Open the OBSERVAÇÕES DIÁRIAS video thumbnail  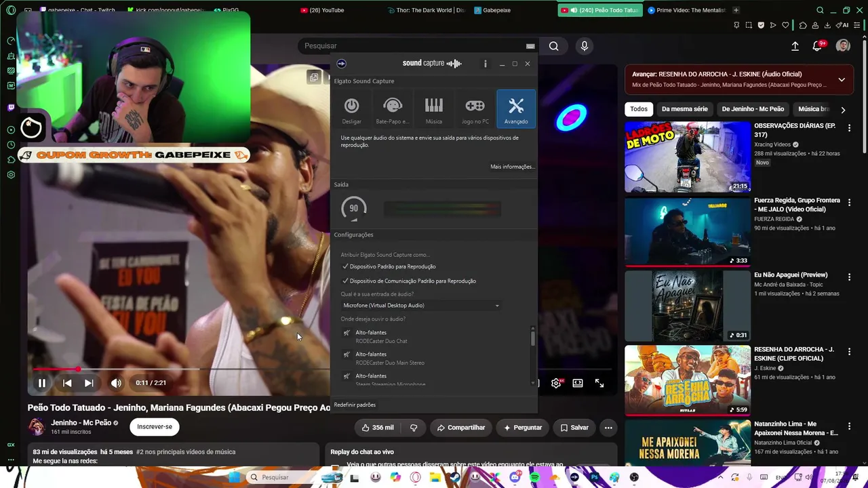tap(688, 157)
